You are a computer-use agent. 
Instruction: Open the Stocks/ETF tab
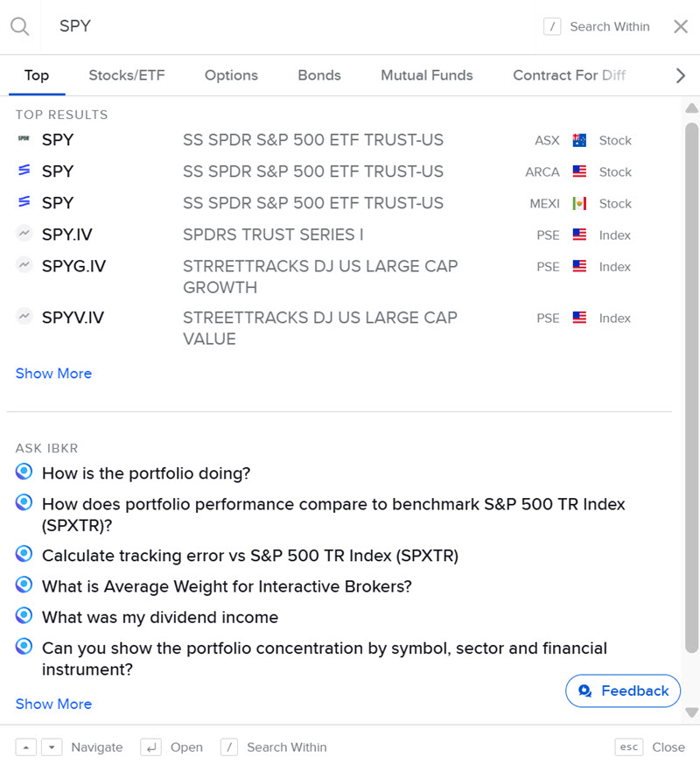127,75
